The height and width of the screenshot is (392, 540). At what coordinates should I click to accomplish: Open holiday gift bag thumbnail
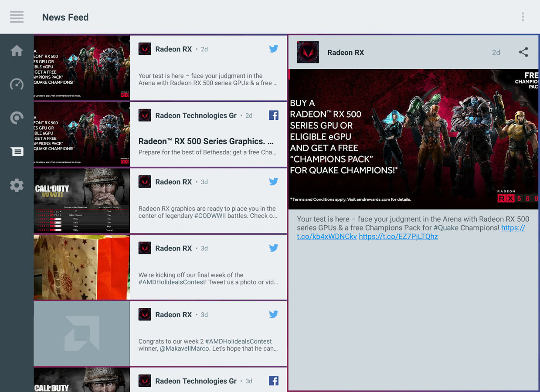click(x=82, y=267)
